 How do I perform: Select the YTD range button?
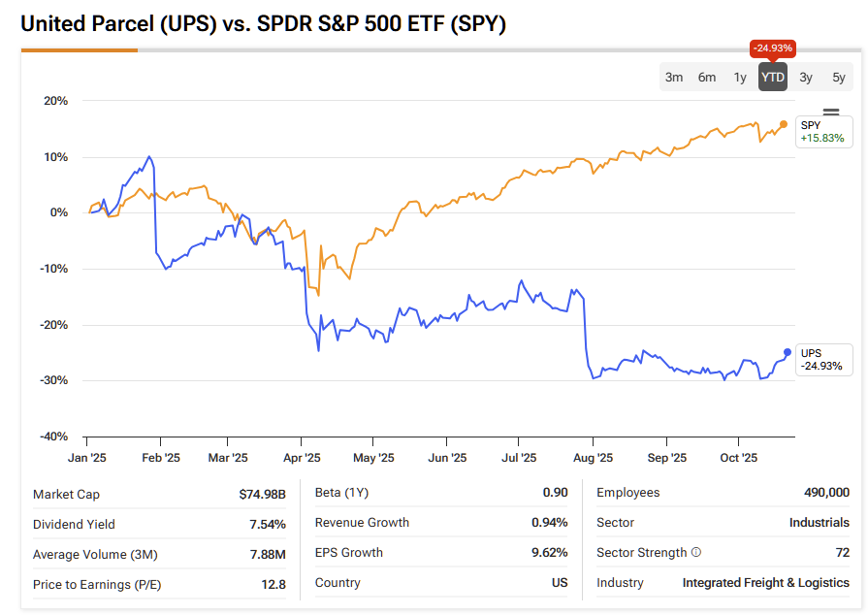tap(773, 78)
